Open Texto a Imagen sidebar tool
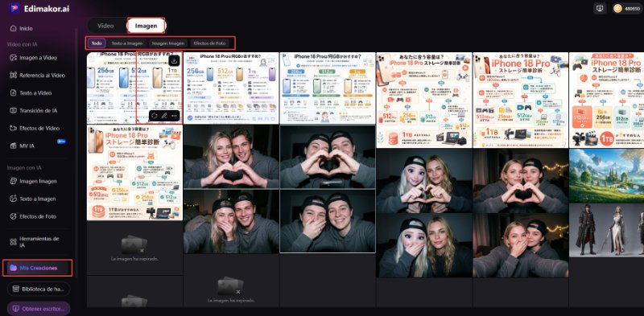This screenshot has width=644, height=316. pyautogui.click(x=33, y=199)
